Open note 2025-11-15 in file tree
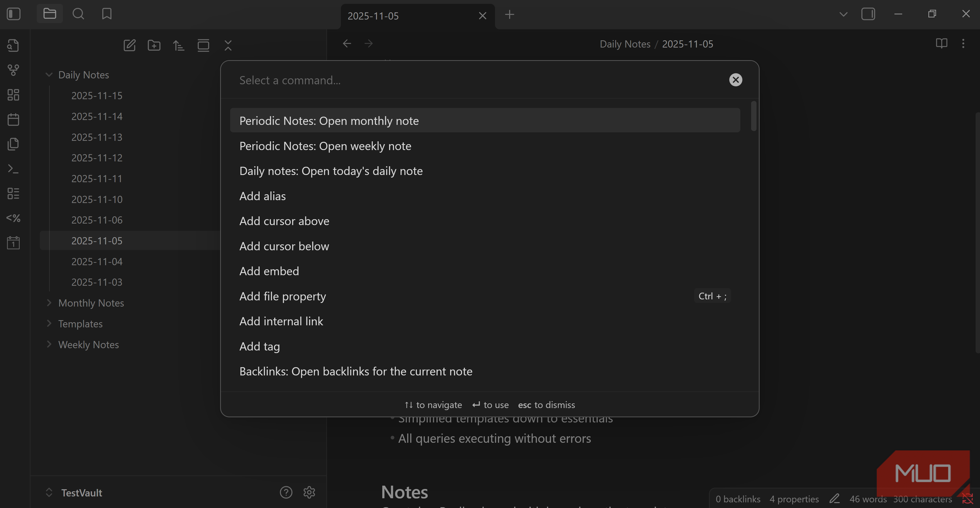This screenshot has height=508, width=980. point(97,96)
